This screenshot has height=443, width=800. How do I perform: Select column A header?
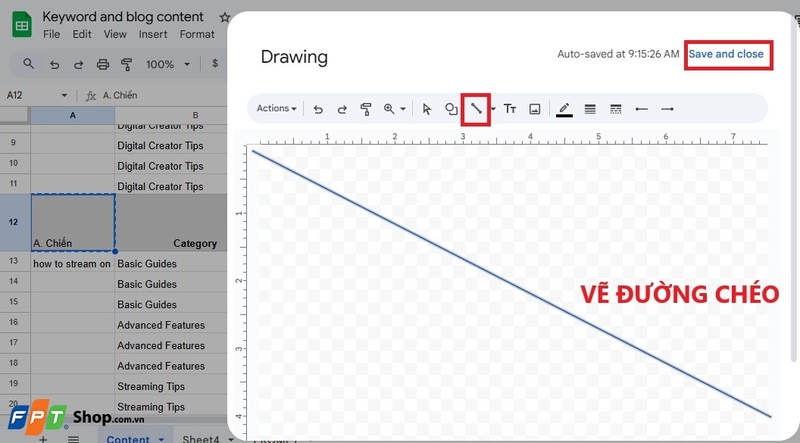click(x=73, y=115)
